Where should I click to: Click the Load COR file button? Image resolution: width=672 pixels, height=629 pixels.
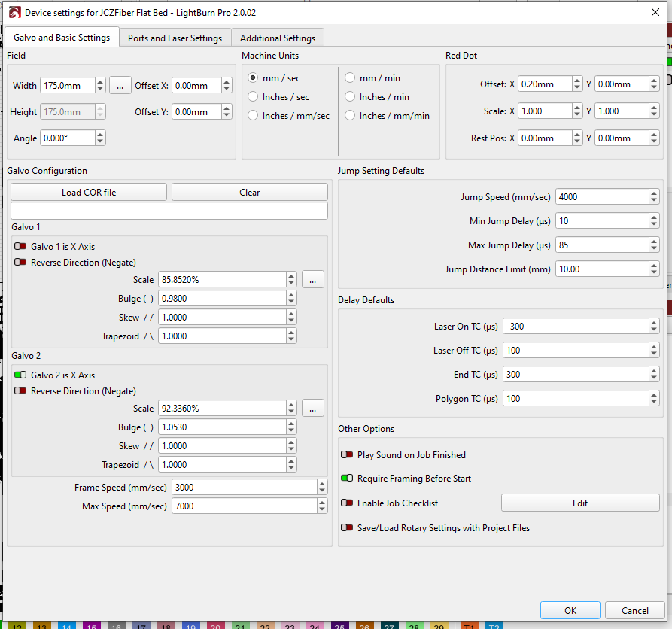click(89, 193)
